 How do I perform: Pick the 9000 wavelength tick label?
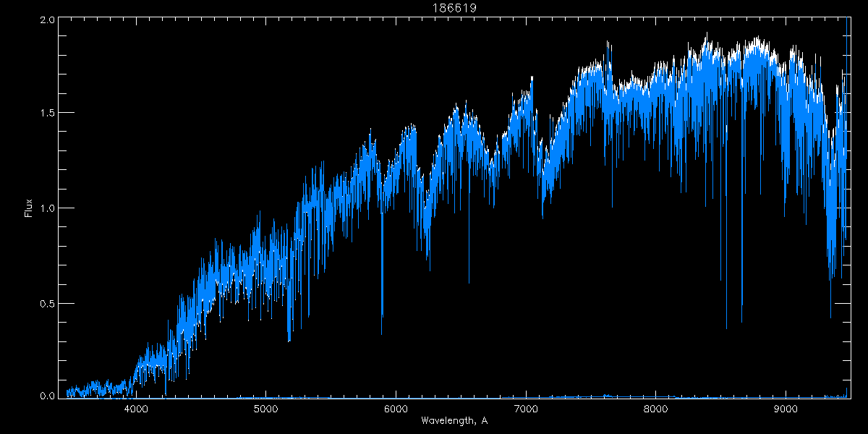click(786, 409)
